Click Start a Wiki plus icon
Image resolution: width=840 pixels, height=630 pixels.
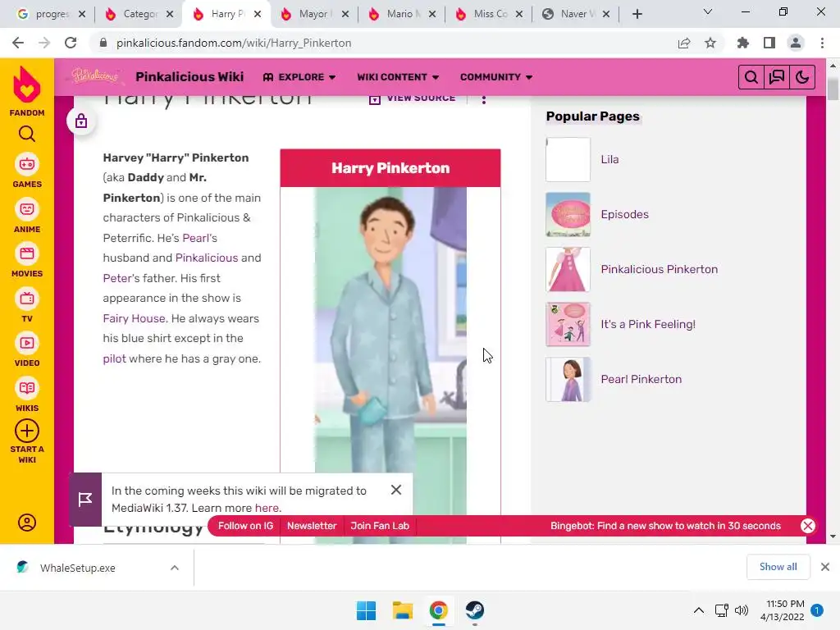[27, 431]
